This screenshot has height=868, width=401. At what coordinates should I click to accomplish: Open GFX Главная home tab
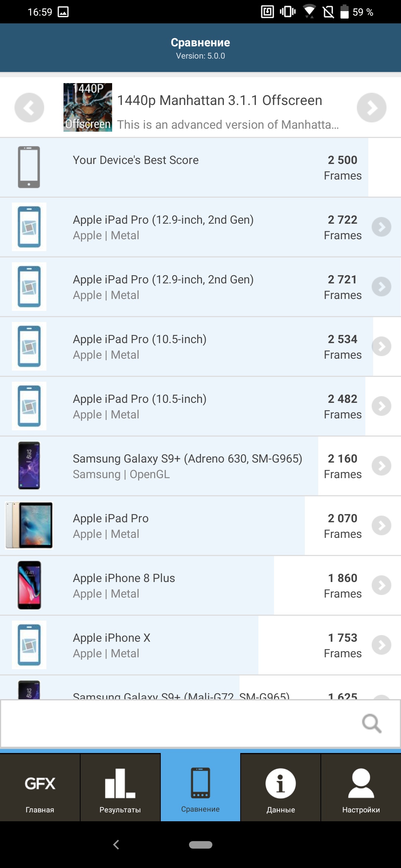(x=40, y=788)
